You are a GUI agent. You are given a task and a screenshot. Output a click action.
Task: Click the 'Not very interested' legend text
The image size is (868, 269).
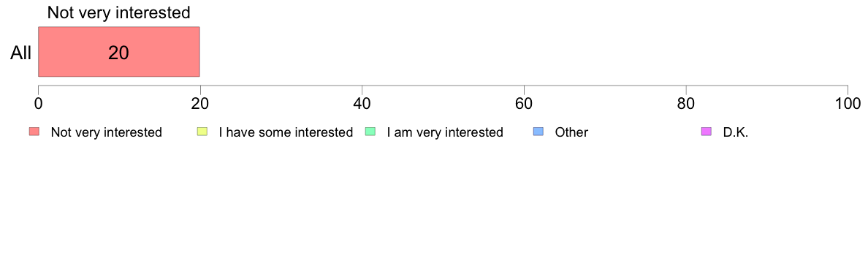pos(106,132)
